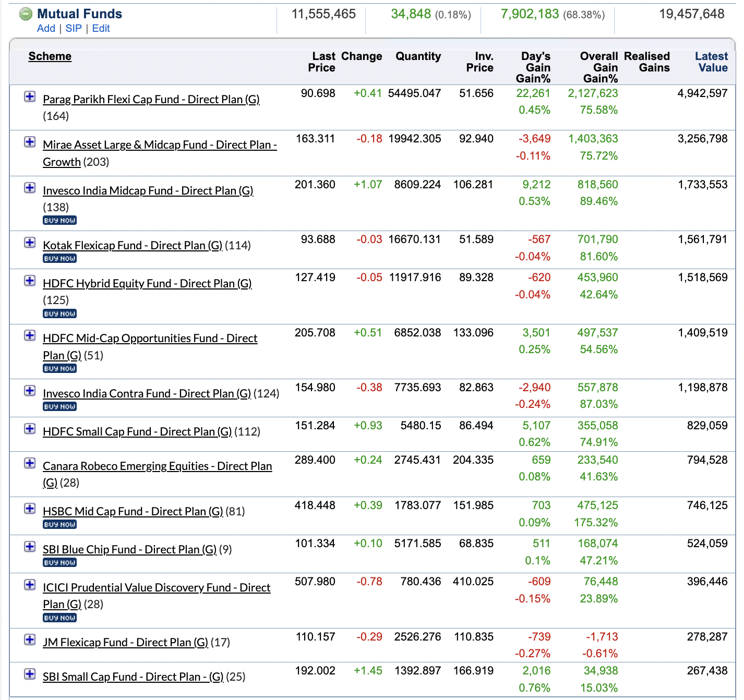Click total invested amount 11,555,465
The height and width of the screenshot is (700, 744).
coord(324,14)
